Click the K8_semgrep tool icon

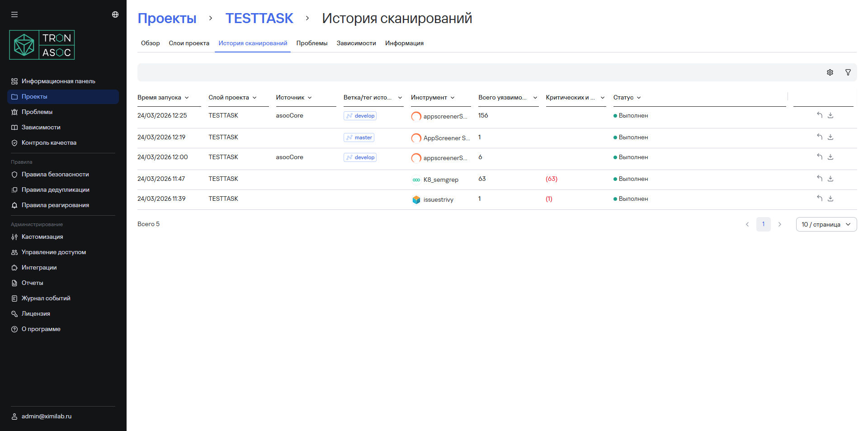[x=416, y=180]
